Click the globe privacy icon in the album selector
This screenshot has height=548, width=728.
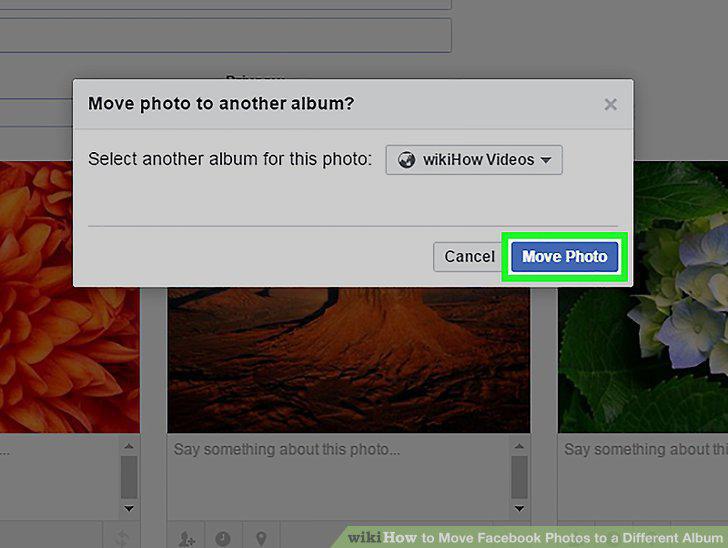point(407,160)
